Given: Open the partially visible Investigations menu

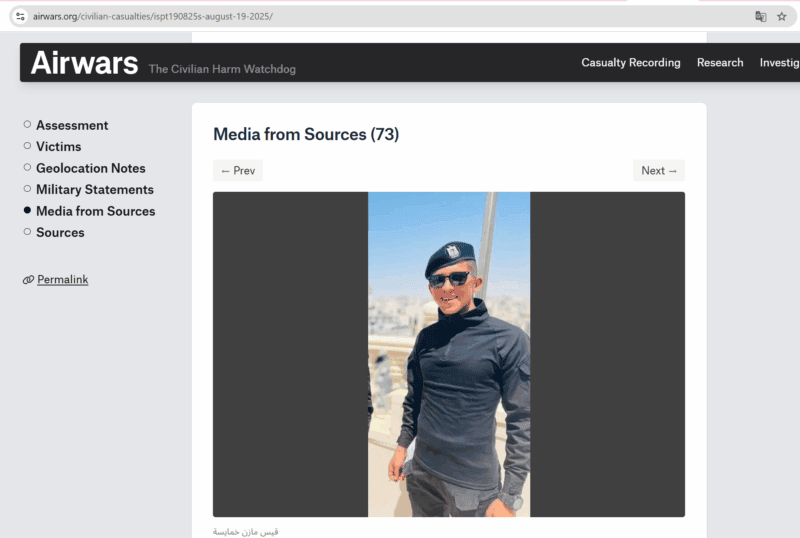Looking at the screenshot, I should [x=779, y=62].
